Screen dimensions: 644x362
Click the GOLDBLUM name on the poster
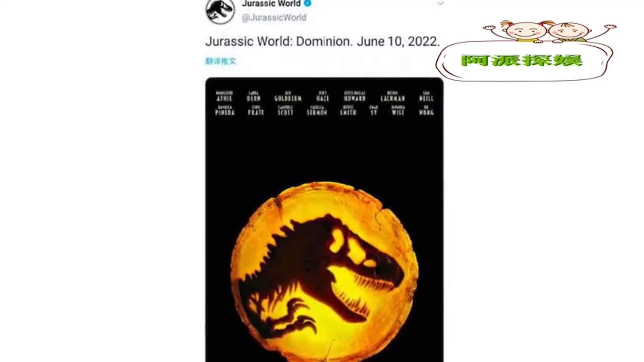(288, 98)
